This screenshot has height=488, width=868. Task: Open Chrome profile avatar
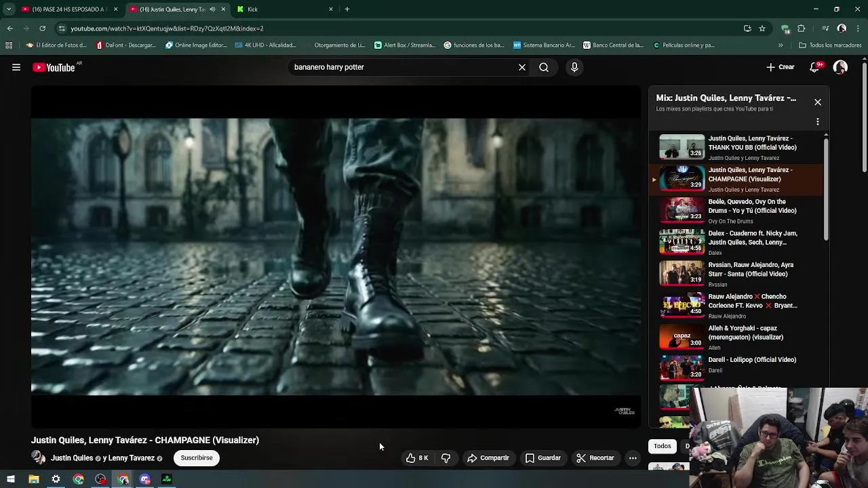[842, 28]
